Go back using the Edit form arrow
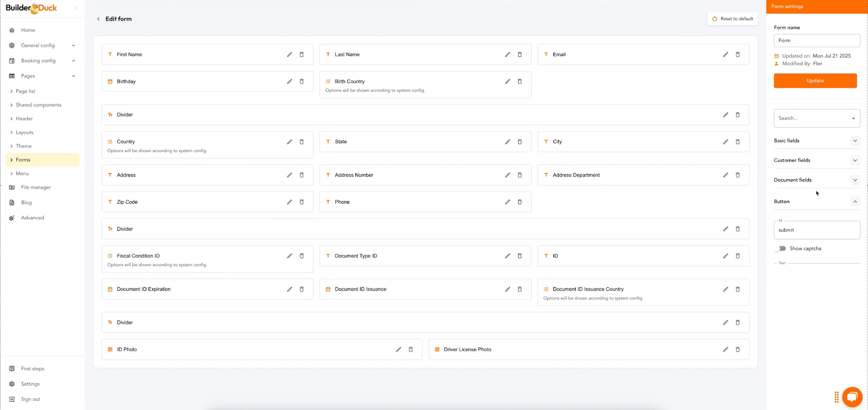The image size is (868, 410). tap(98, 19)
